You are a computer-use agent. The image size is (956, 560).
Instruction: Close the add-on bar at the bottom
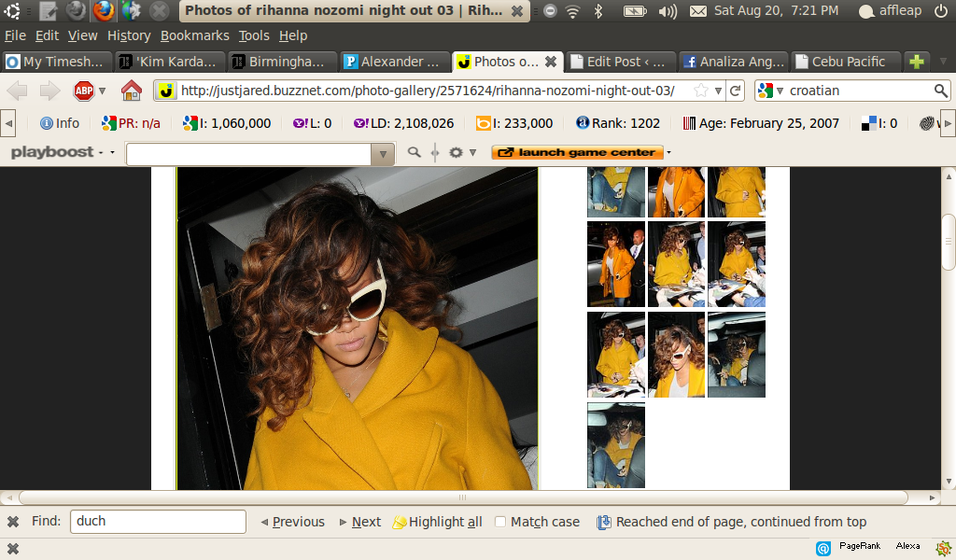pyautogui.click(x=13, y=549)
